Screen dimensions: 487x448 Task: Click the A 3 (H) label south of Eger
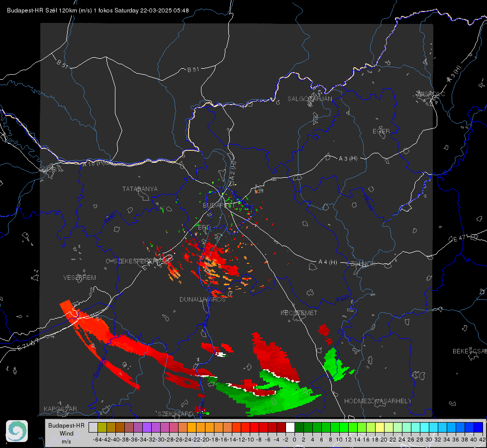click(348, 159)
